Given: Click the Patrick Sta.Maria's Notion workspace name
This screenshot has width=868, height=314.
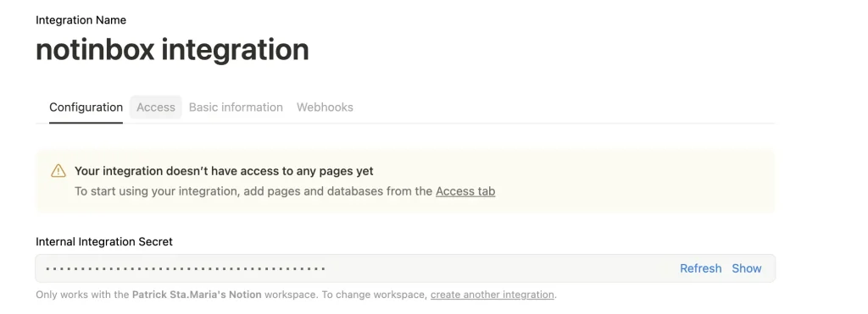Looking at the screenshot, I should coord(197,295).
